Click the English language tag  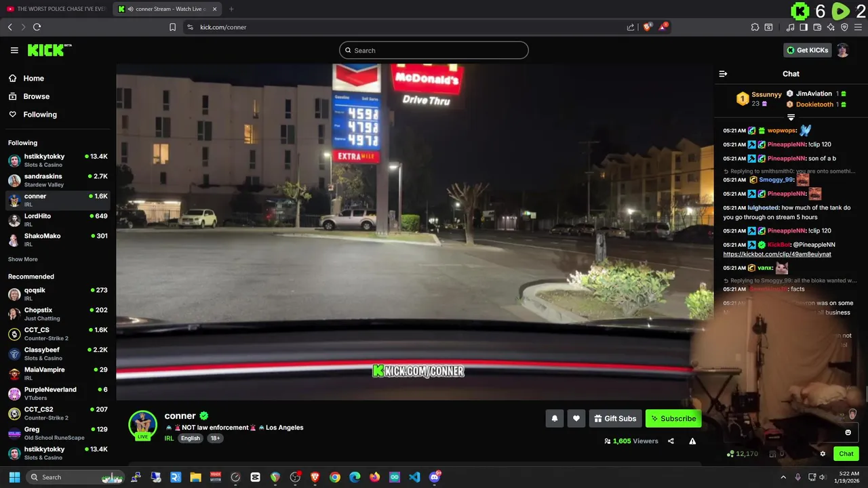click(191, 438)
